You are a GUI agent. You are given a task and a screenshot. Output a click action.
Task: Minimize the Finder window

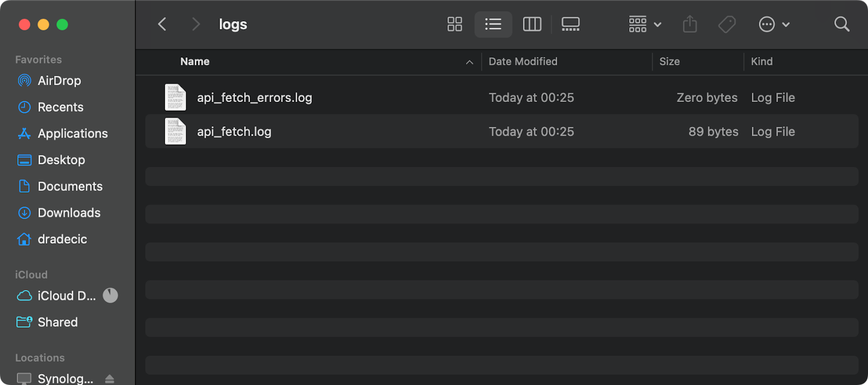(x=43, y=24)
